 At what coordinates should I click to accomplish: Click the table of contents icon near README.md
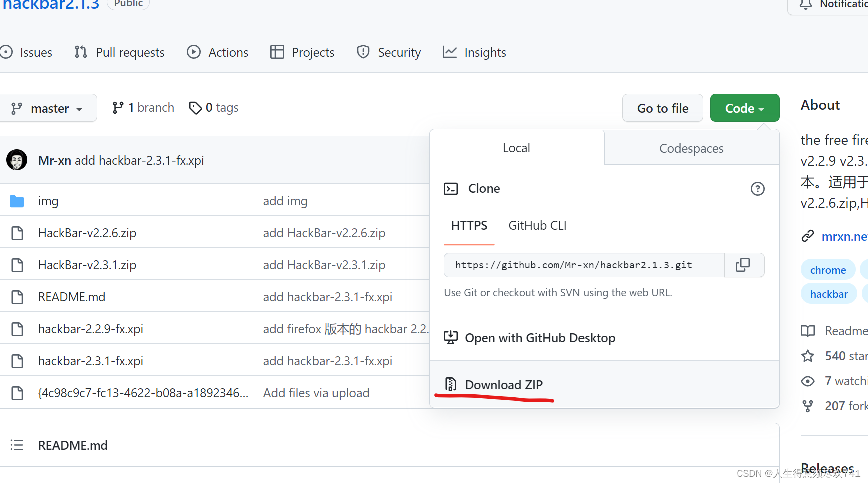17,445
